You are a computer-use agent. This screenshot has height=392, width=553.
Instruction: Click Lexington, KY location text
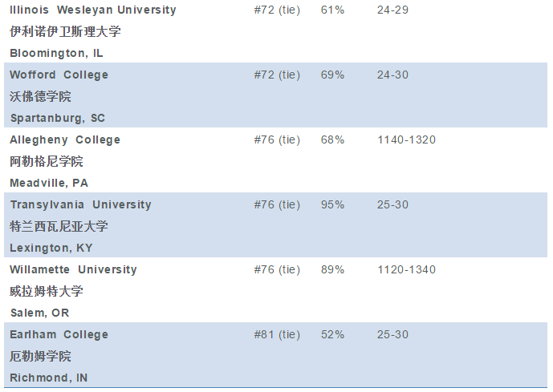click(x=51, y=248)
